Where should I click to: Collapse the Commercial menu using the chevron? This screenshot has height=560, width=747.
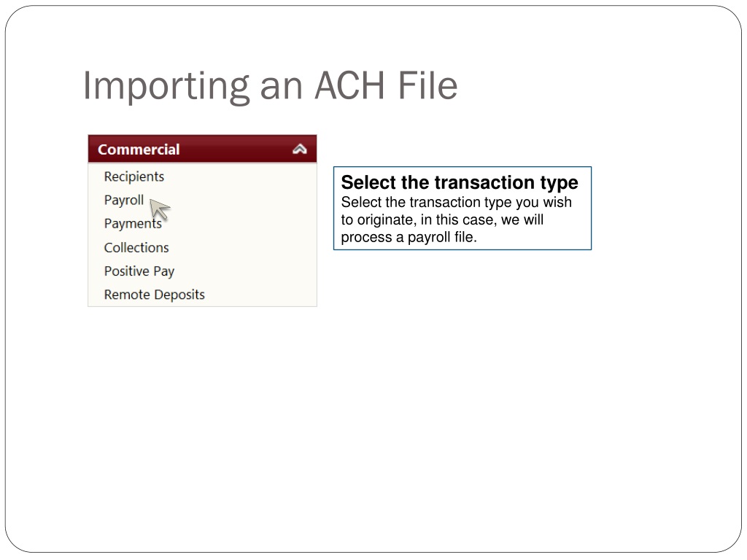click(299, 149)
